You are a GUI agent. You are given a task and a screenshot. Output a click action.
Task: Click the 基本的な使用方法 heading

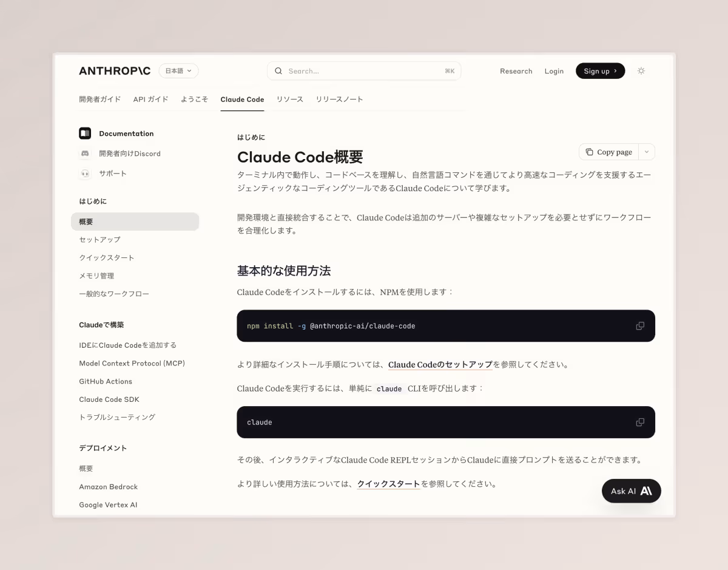[x=284, y=271]
